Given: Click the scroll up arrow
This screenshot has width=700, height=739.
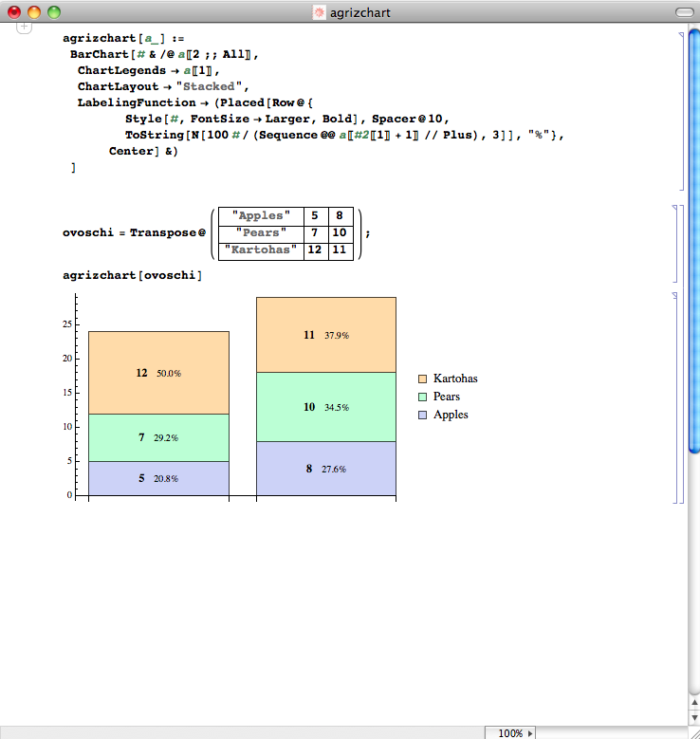Looking at the screenshot, I should coord(692,702).
